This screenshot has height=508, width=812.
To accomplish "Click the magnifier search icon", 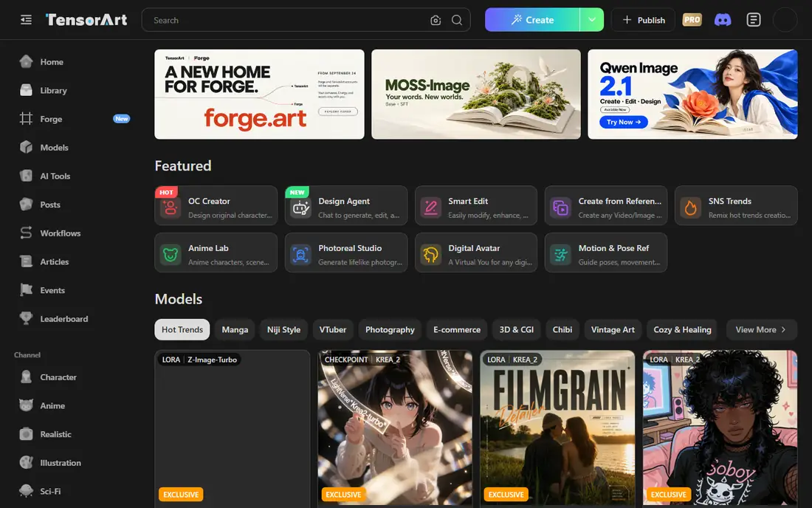I will 457,20.
